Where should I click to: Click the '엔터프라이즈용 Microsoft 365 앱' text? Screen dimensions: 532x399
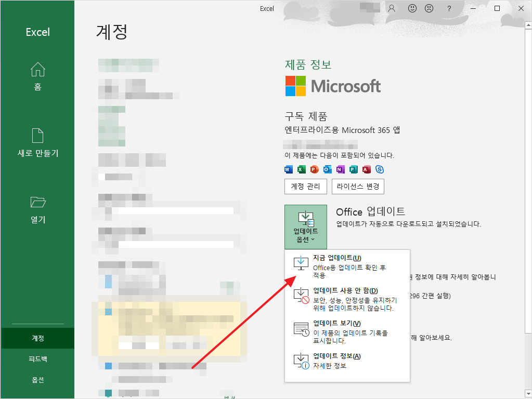pyautogui.click(x=342, y=130)
